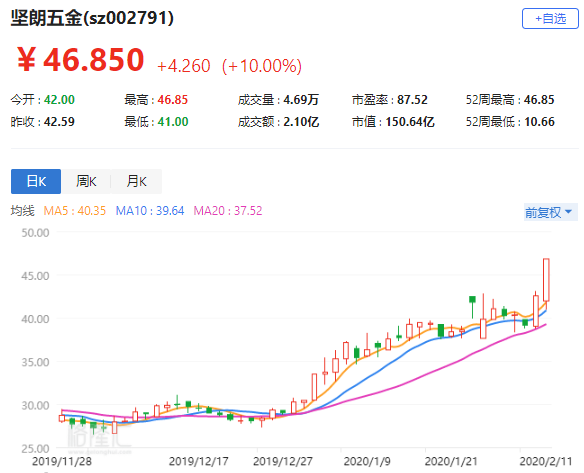Screen dimensions: 584x473
Task: Click the 40.00 price axis label
Action: point(35,319)
